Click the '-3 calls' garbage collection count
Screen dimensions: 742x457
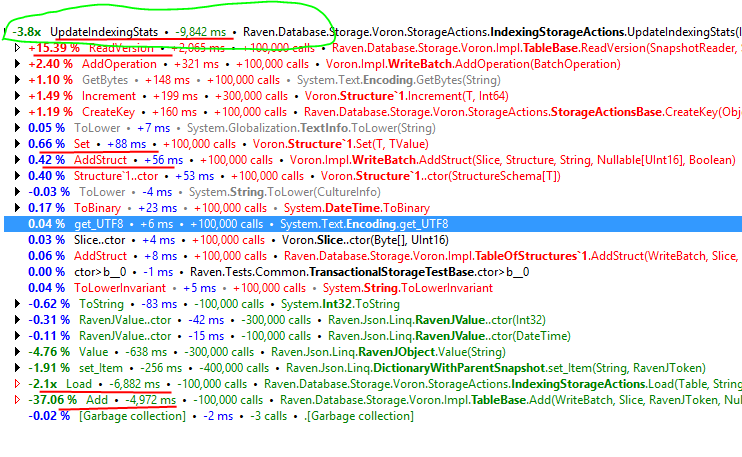click(268, 416)
